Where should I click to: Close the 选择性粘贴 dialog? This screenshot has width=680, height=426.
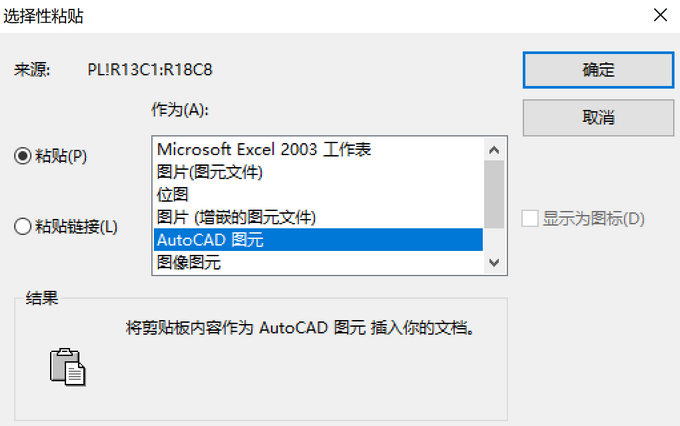[660, 15]
